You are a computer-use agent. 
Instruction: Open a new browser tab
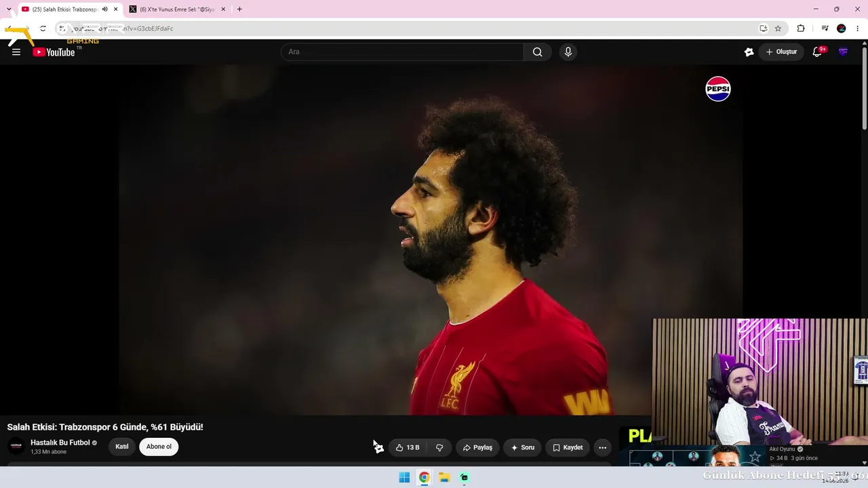pos(239,9)
